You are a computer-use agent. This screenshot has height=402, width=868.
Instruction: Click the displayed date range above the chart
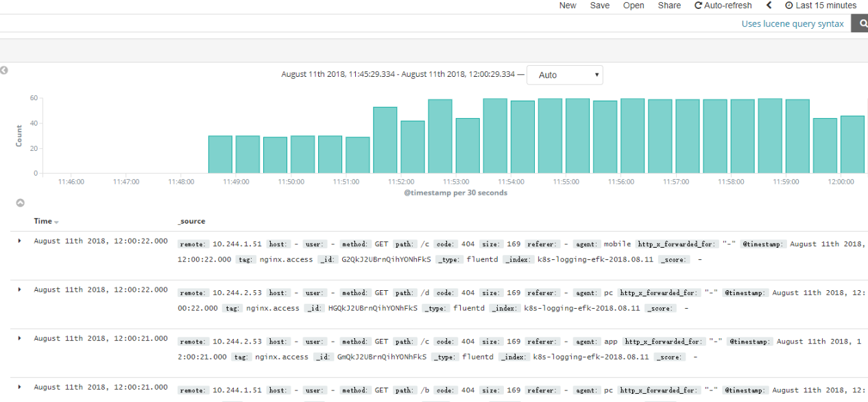(398, 75)
